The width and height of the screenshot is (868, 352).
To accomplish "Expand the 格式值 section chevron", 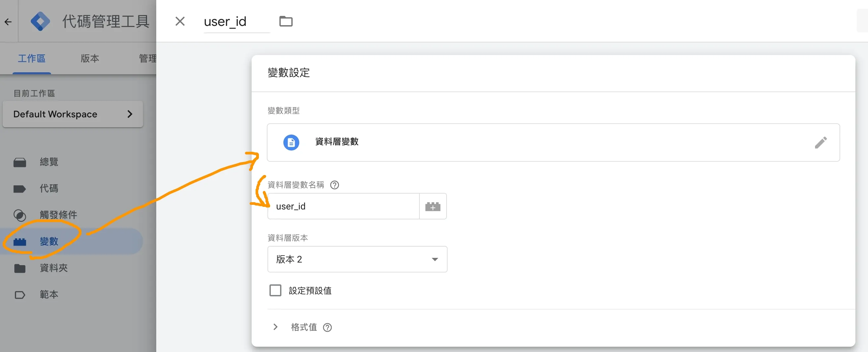I will (275, 327).
